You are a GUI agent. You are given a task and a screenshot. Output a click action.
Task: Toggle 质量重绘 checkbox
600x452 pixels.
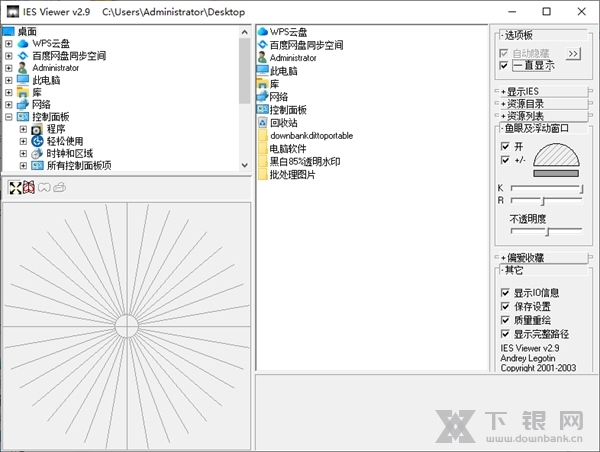click(x=505, y=320)
